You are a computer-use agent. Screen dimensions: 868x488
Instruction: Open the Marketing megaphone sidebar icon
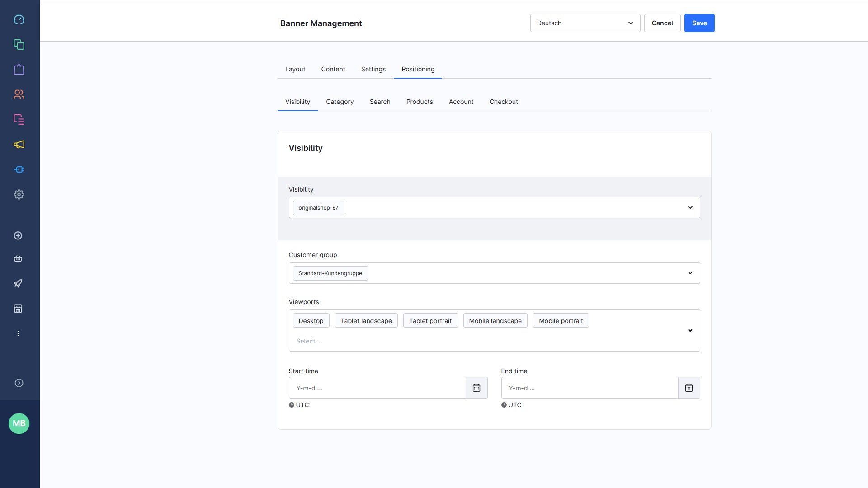click(19, 145)
